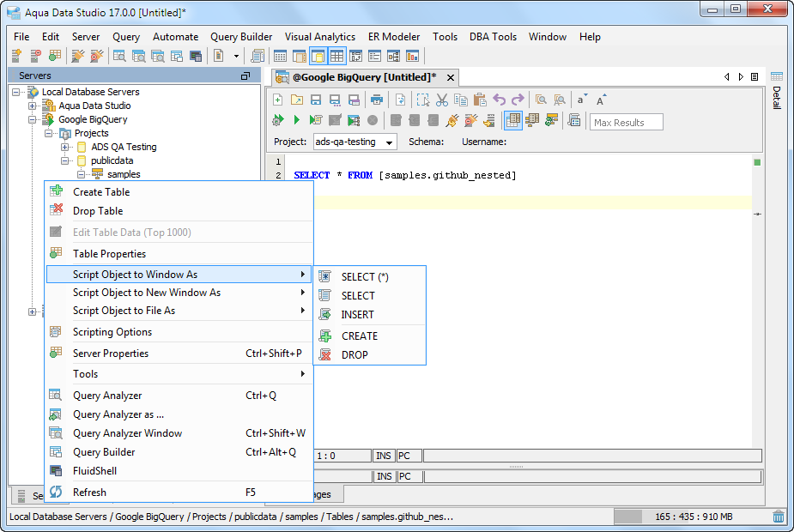Click the redo arrow icon

coord(518,100)
